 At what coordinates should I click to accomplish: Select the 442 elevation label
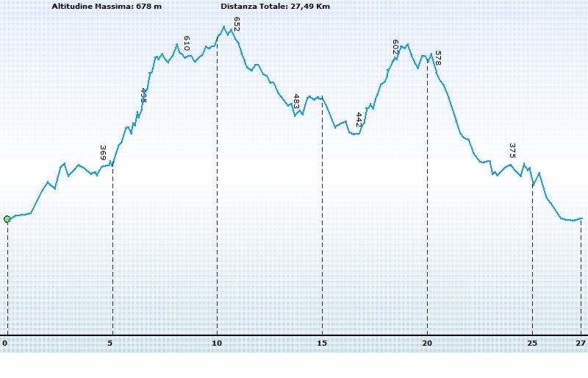359,119
